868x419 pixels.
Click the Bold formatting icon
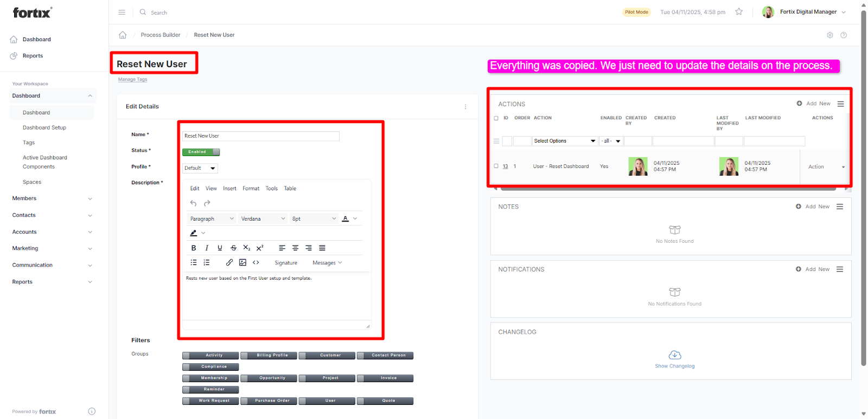click(x=194, y=248)
